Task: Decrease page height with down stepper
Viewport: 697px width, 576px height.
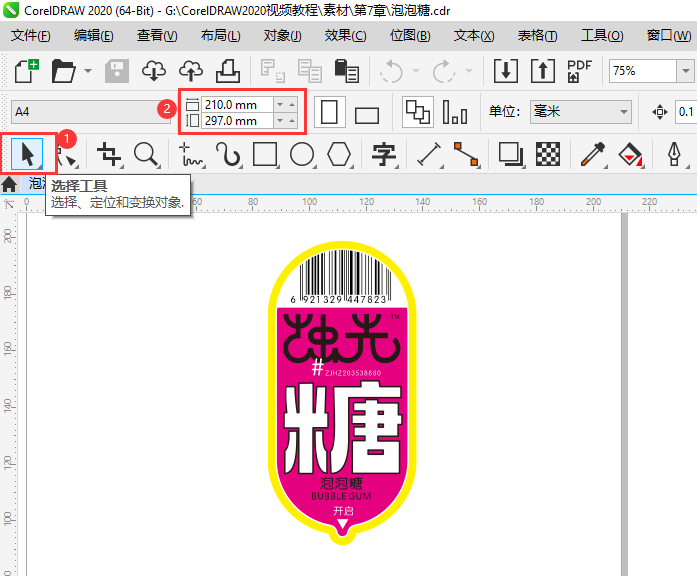Action: coord(280,120)
